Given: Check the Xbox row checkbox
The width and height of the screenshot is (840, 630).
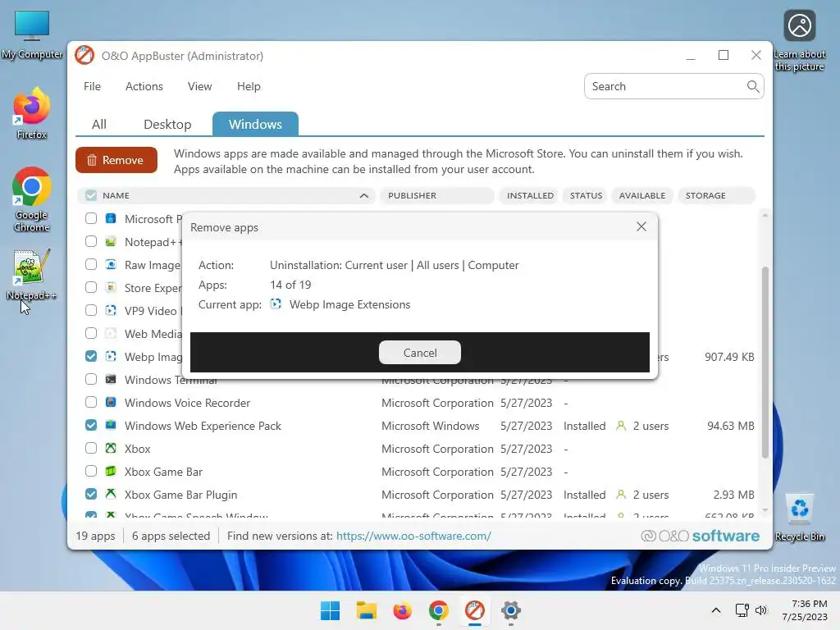Looking at the screenshot, I should click(91, 449).
